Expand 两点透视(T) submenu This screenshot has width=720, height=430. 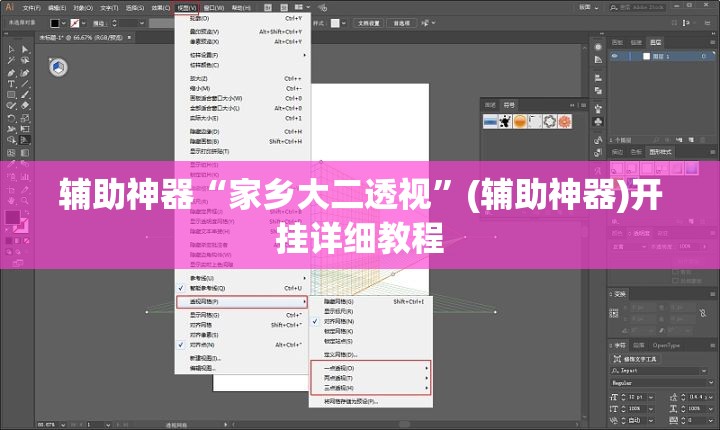click(370, 378)
